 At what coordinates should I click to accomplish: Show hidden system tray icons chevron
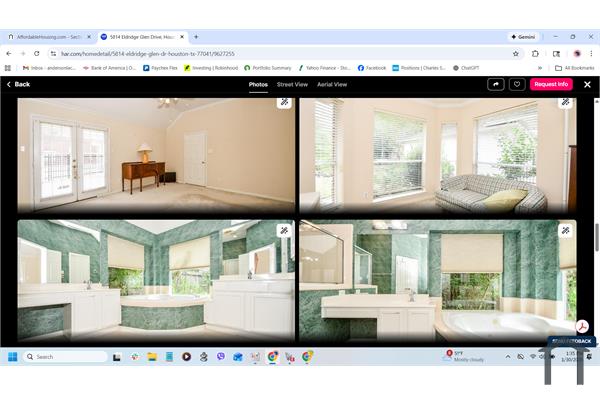[508, 357]
